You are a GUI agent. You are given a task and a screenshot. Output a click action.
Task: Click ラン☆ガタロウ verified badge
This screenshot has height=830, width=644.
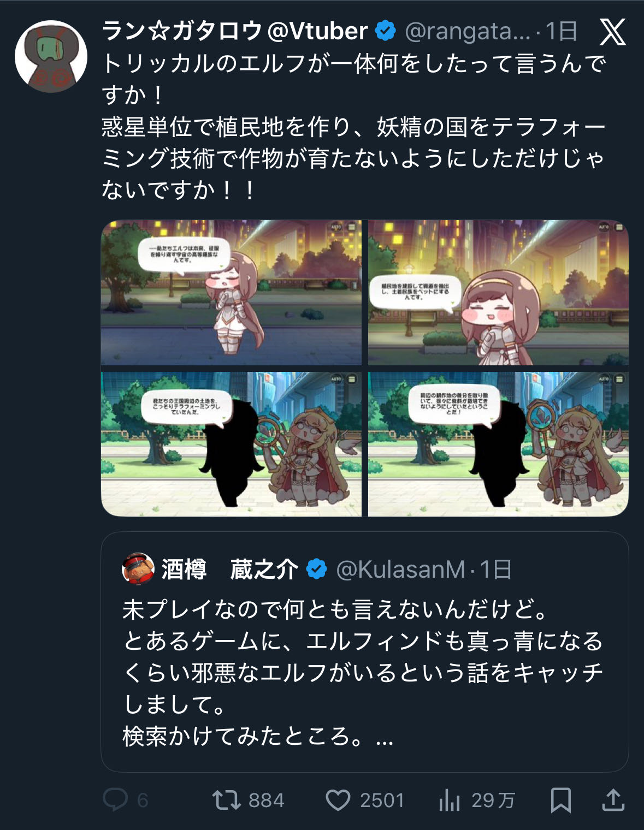point(386,31)
